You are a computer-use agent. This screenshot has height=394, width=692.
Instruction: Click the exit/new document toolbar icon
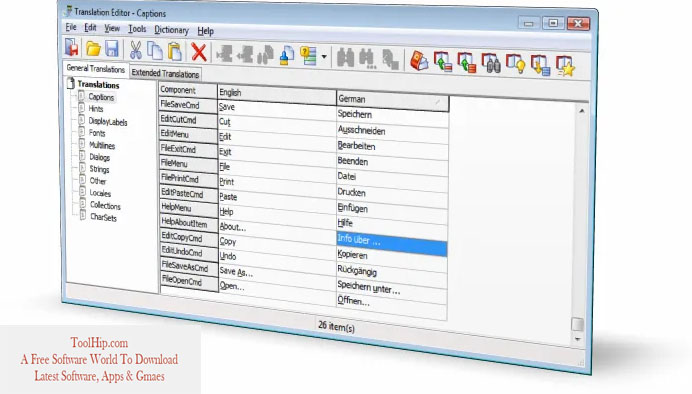click(71, 48)
